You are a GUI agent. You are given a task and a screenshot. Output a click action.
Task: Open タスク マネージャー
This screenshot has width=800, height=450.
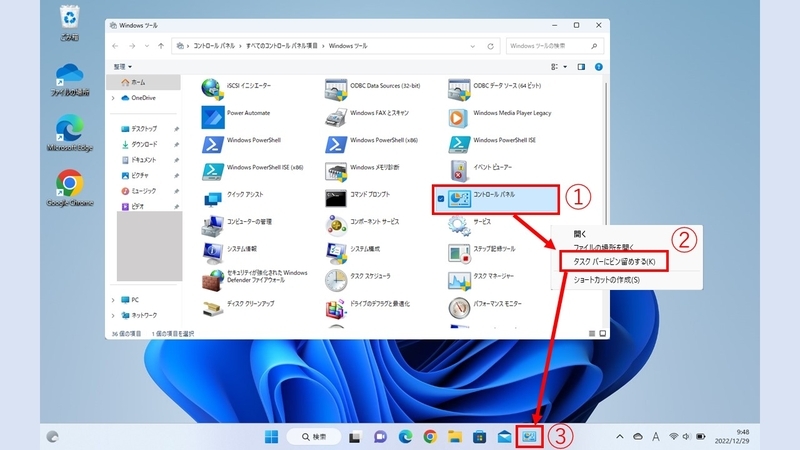481,279
